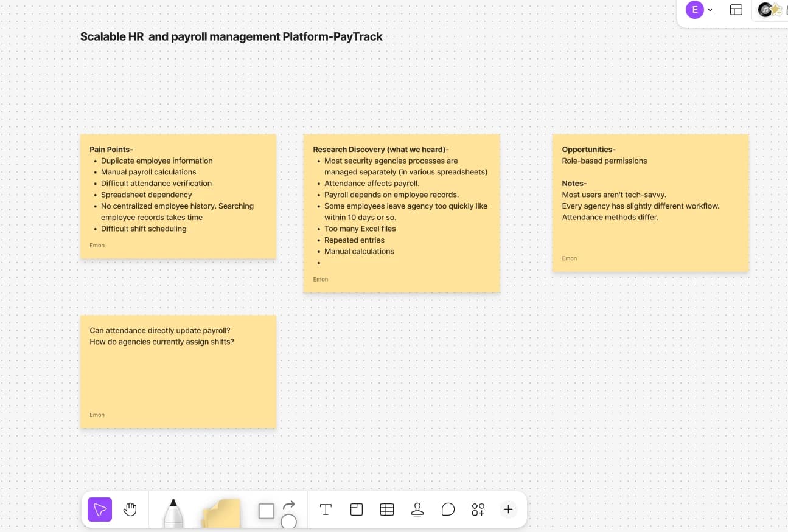Choose the Sticky note tool

[x=221, y=513]
